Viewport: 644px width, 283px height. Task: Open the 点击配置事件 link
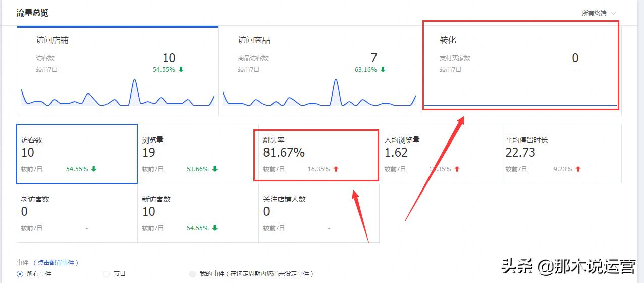point(56,263)
